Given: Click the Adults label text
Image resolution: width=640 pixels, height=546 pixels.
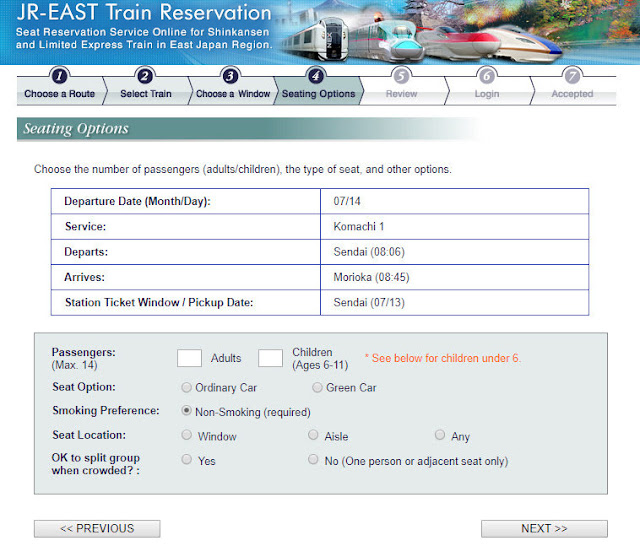Looking at the screenshot, I should 226,358.
